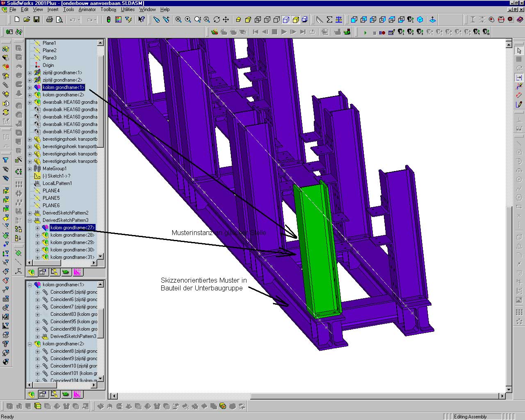Open the Toolbox menu
This screenshot has width=525, height=420.
[108, 9]
